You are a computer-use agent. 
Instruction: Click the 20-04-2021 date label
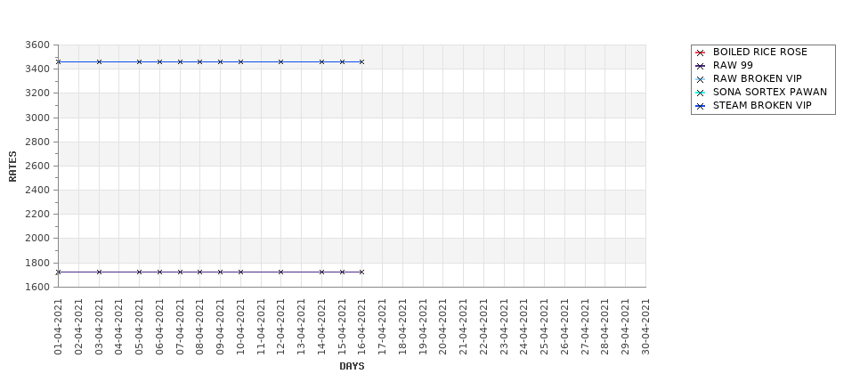pyautogui.click(x=443, y=327)
